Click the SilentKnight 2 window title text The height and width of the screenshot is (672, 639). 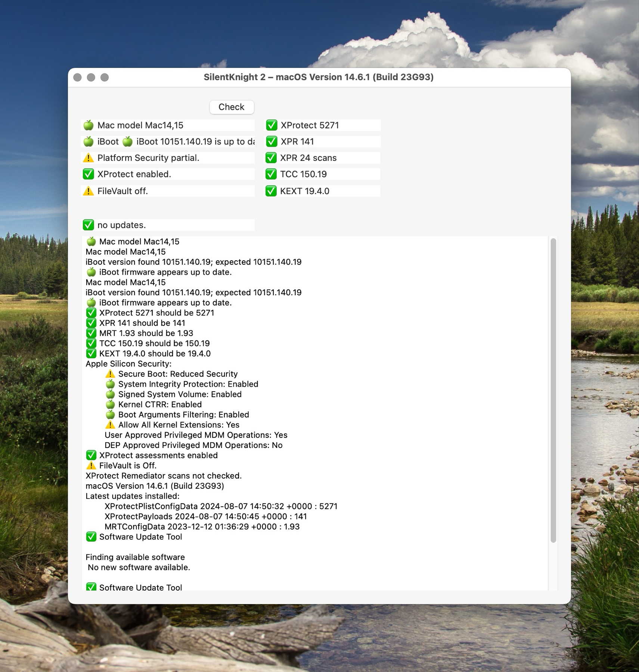(x=319, y=77)
